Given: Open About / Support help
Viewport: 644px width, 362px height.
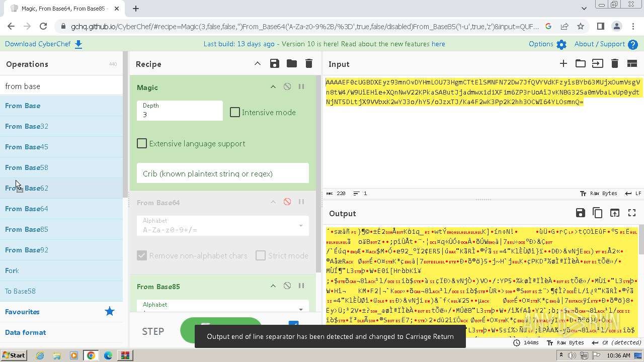Looking at the screenshot, I should click(x=606, y=44).
